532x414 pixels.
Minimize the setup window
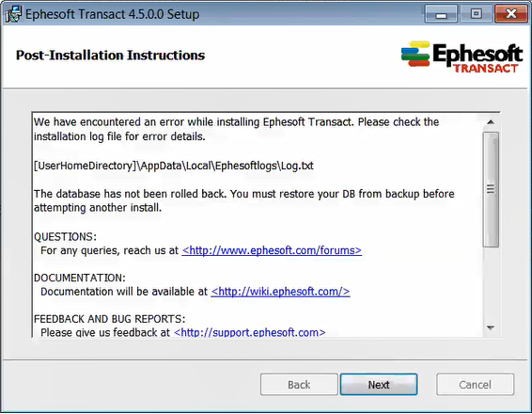click(x=441, y=14)
